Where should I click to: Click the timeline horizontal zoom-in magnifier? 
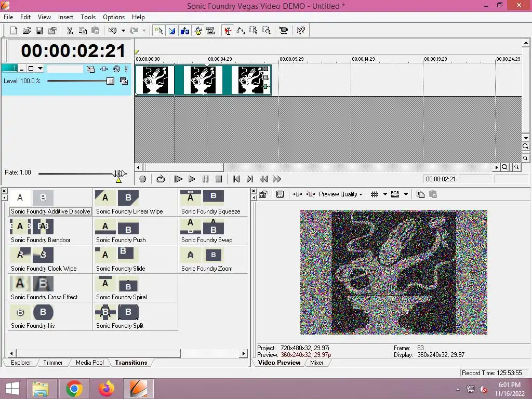coord(505,167)
